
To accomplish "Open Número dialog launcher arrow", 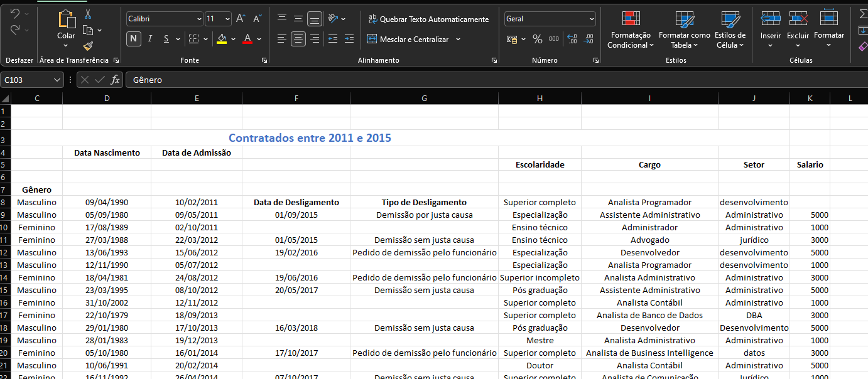I will [595, 60].
